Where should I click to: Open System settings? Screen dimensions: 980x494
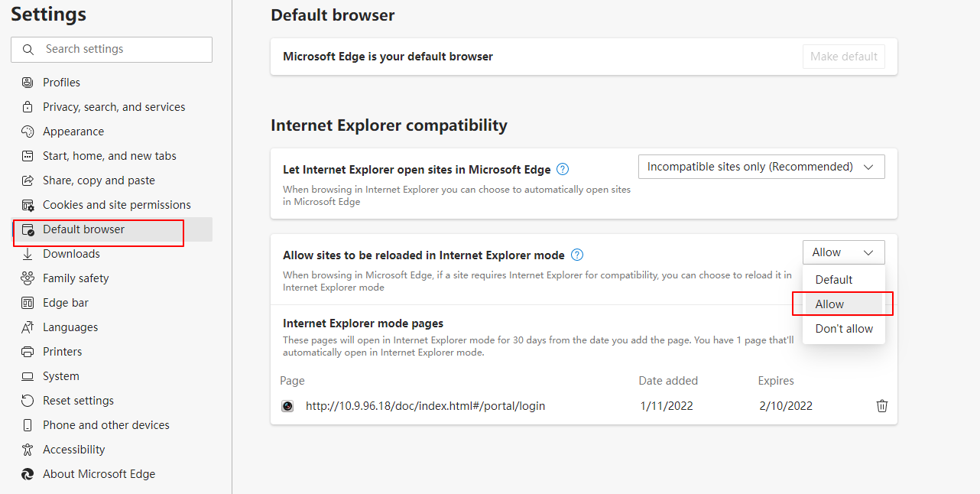(x=112, y=376)
